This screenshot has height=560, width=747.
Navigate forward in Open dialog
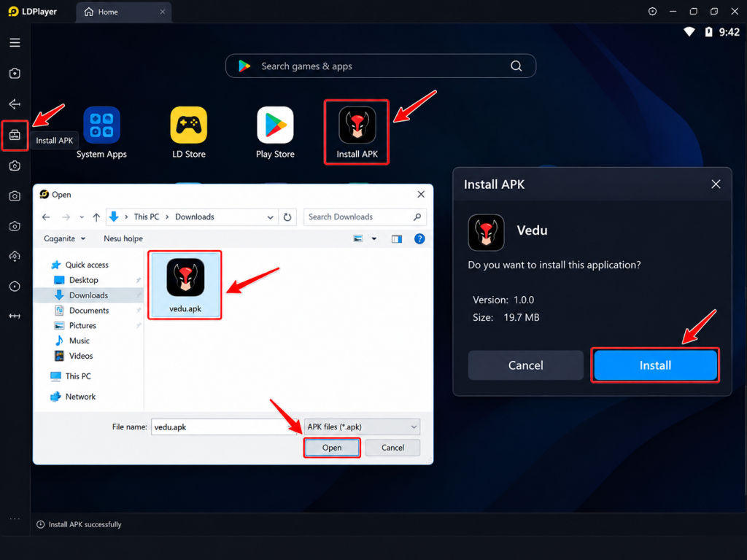(66, 217)
